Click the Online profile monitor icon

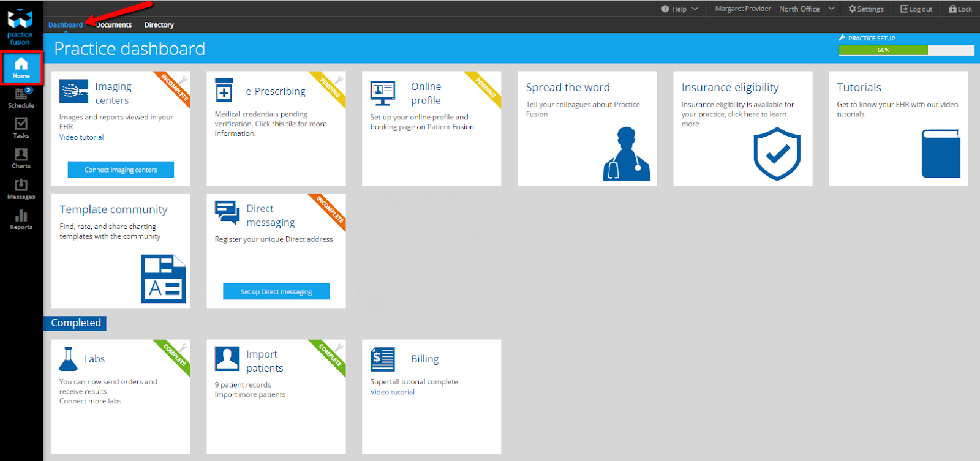click(x=383, y=93)
